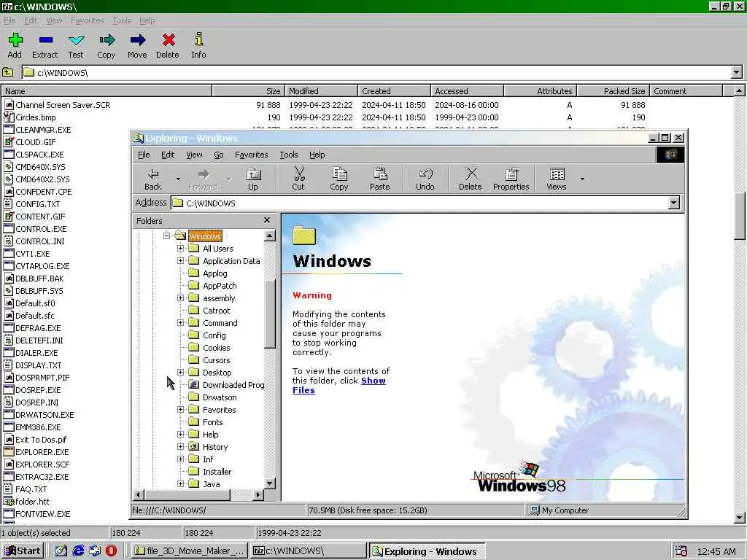The height and width of the screenshot is (560, 747).
Task: Sort 7-Zip list by Modified column
Action: [321, 91]
